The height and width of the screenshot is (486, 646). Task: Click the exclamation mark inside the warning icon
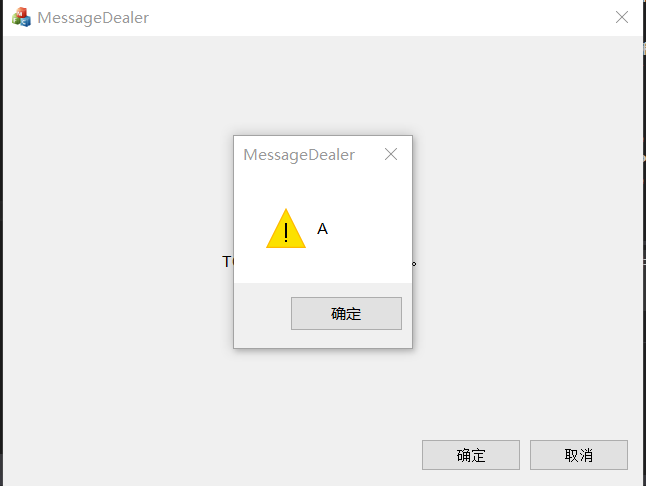[x=286, y=231]
